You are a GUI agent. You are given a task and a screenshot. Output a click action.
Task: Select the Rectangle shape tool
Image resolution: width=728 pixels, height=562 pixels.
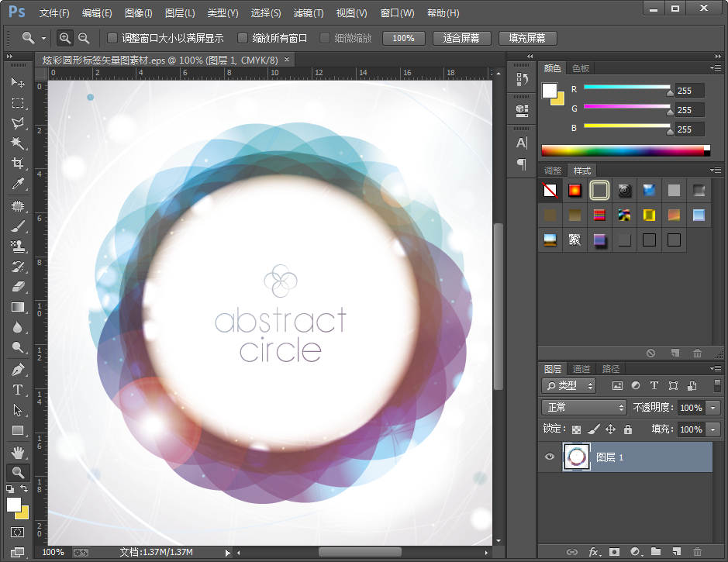click(x=18, y=431)
